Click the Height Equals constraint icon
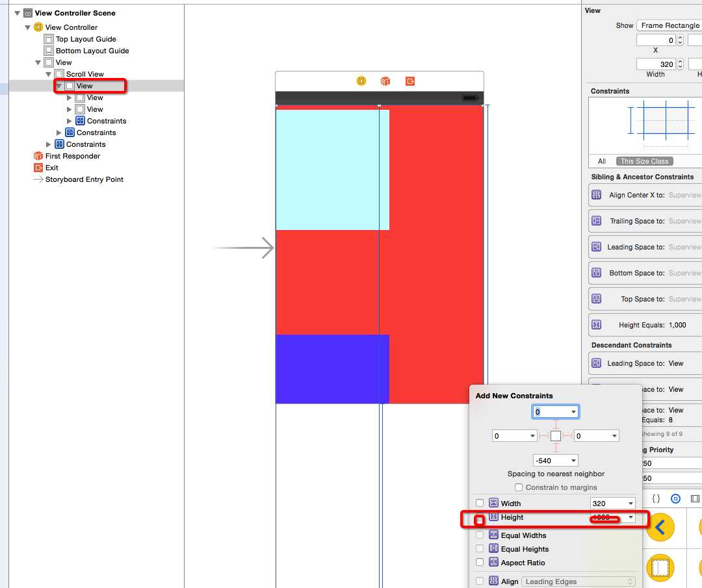This screenshot has width=702, height=588. tap(596, 324)
